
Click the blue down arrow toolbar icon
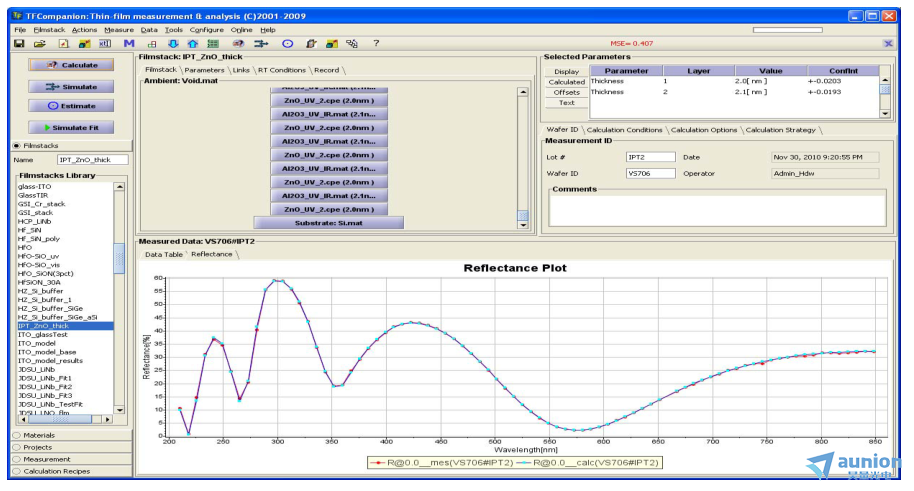173,44
